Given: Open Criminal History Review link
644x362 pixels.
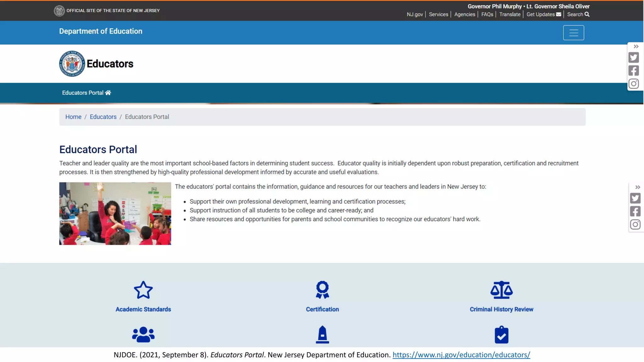Looking at the screenshot, I should [x=502, y=309].
